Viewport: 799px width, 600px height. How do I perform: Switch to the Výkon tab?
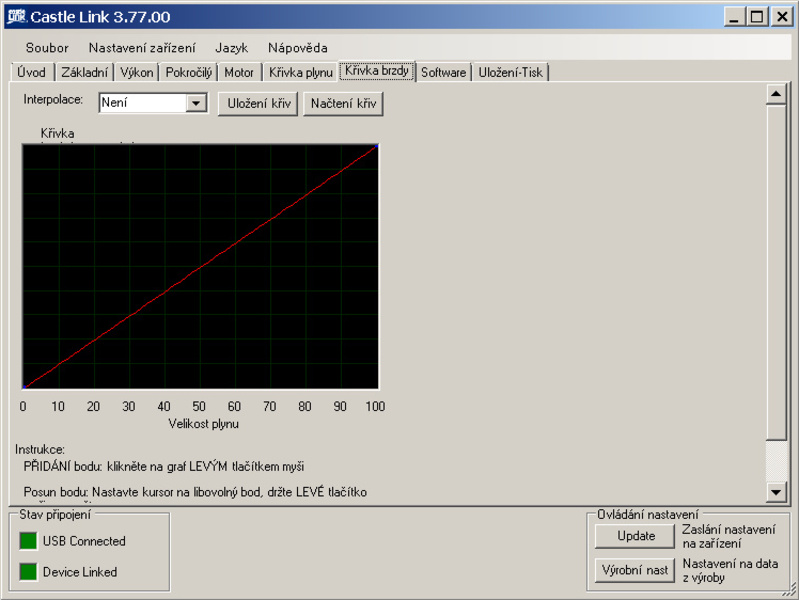(137, 72)
